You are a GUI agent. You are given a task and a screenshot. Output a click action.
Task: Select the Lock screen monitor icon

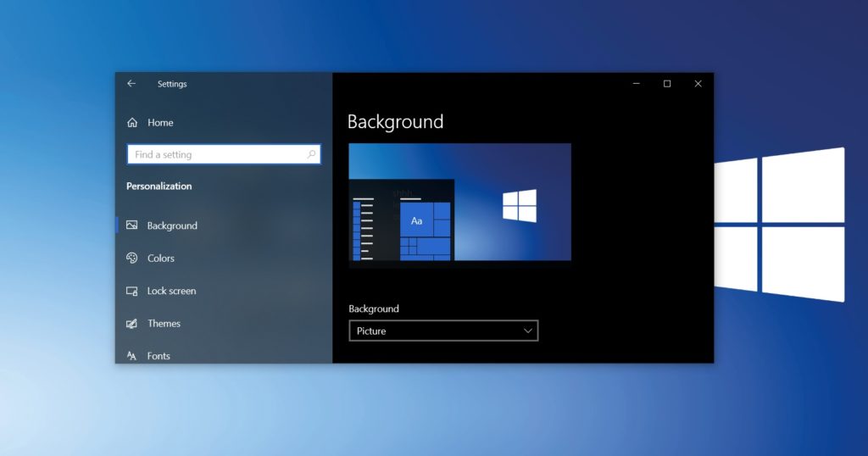(x=131, y=291)
